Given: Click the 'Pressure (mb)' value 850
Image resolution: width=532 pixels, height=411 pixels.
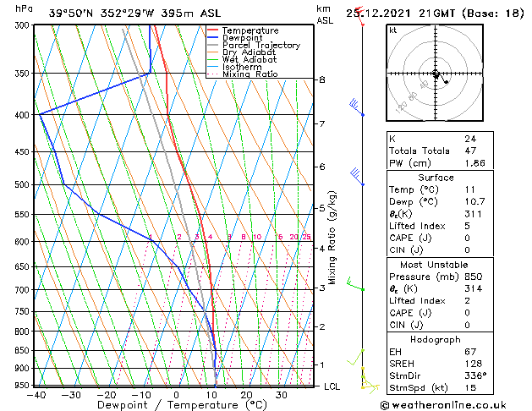Looking at the screenshot, I should point(474,277).
